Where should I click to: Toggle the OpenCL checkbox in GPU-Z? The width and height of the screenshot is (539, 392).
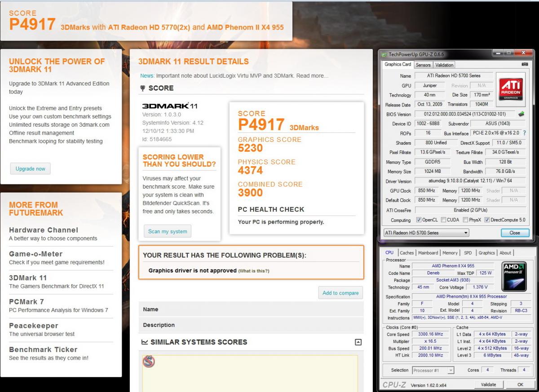pos(419,220)
